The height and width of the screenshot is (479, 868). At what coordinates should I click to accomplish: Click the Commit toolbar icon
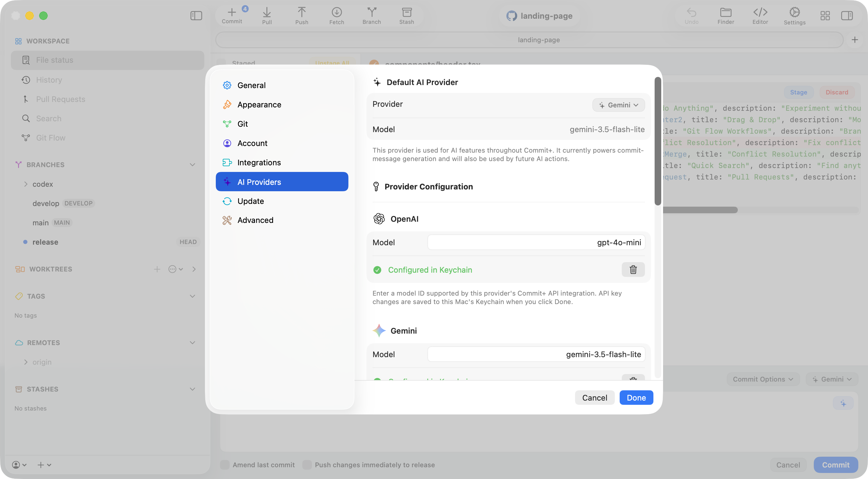coord(232,15)
